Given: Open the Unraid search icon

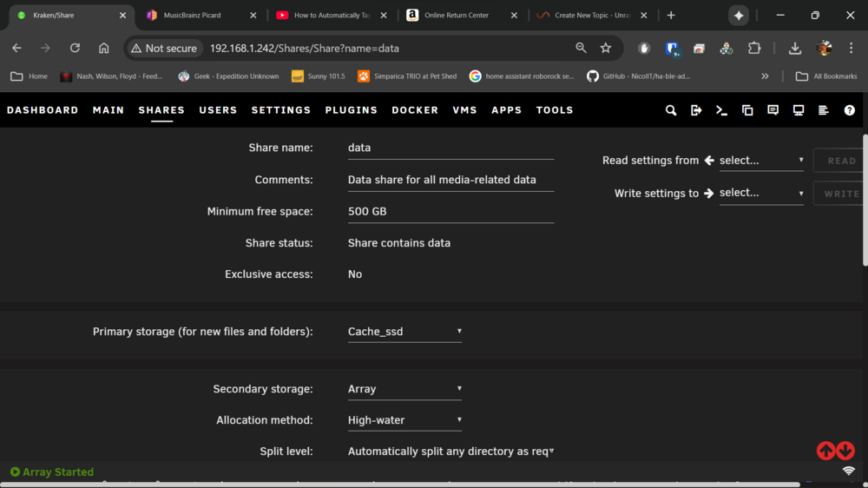Looking at the screenshot, I should pos(670,110).
